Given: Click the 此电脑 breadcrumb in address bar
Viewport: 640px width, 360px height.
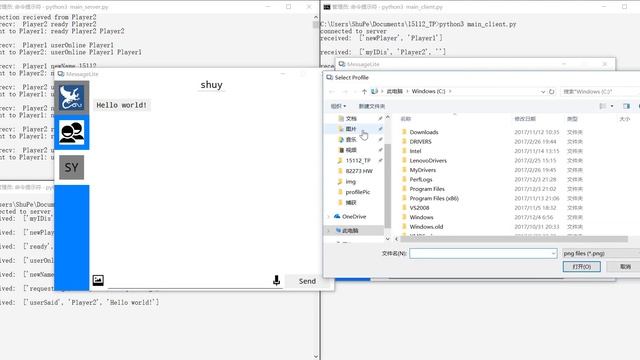Looking at the screenshot, I should tap(394, 91).
